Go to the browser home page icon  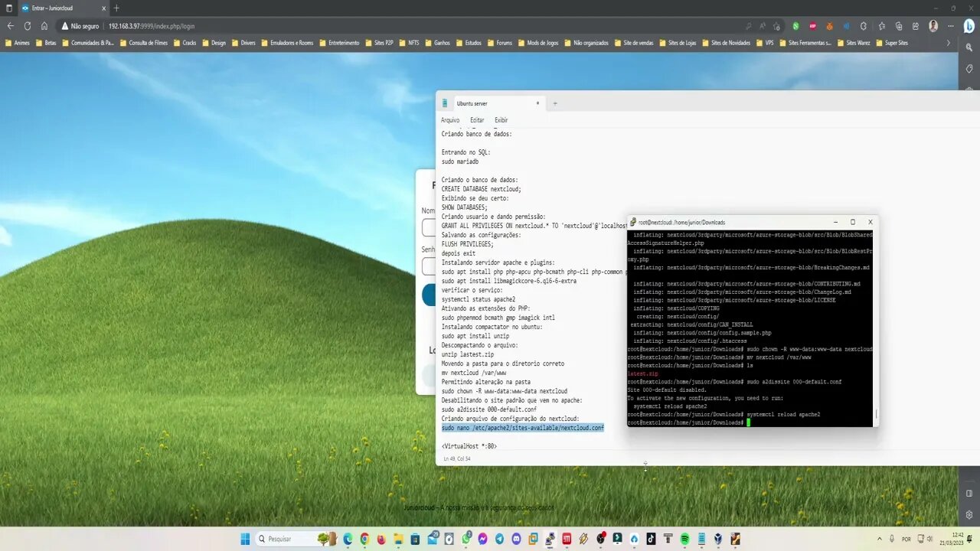click(44, 25)
